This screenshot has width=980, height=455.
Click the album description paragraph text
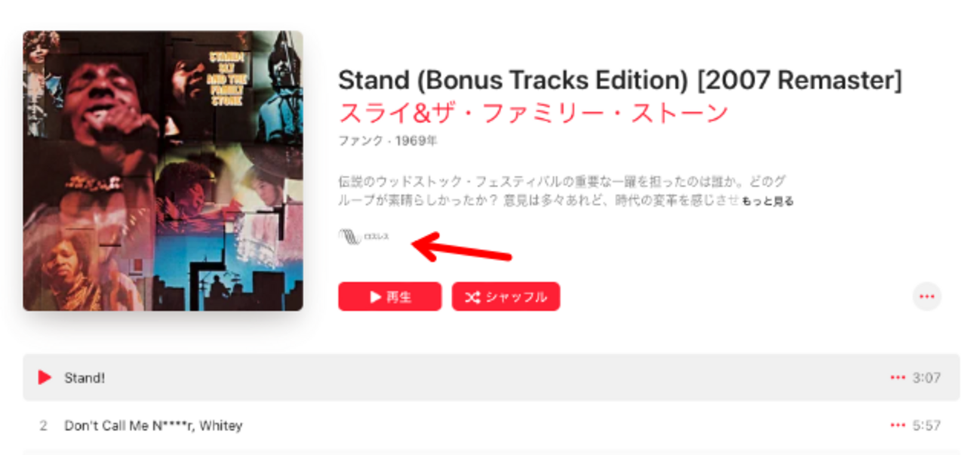562,192
